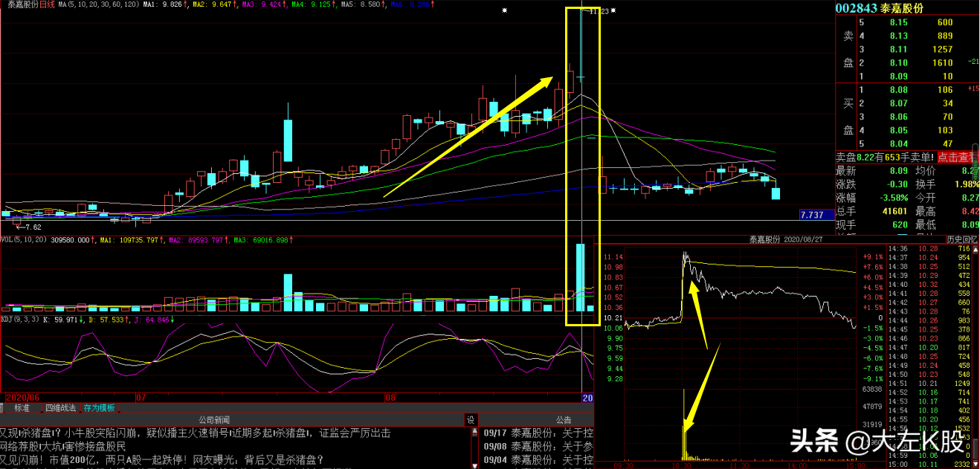Open news headline 网络荐股大坑害惨接盘股民

(x=63, y=447)
